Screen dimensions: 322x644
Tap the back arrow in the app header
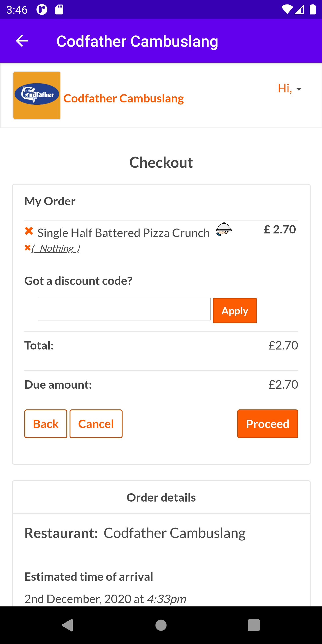(22, 41)
